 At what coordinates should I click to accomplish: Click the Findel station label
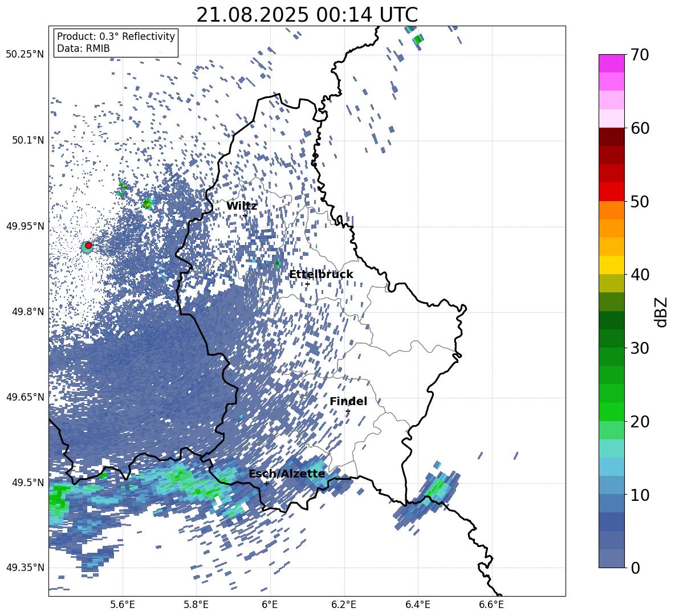click(348, 401)
